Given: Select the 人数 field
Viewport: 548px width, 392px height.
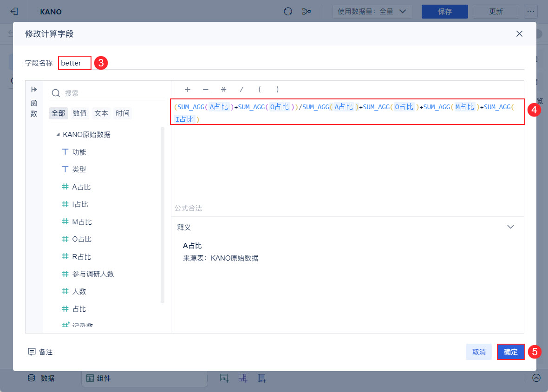Looking at the screenshot, I should pyautogui.click(x=79, y=291).
